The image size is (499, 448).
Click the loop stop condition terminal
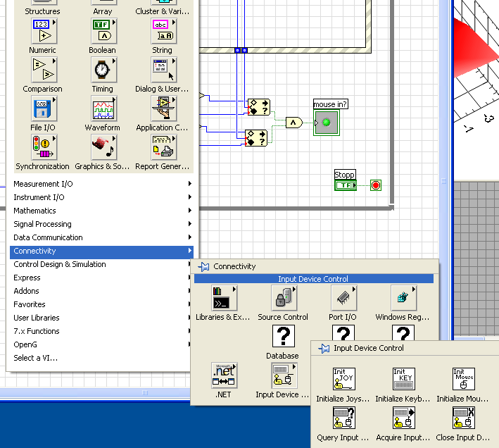point(376,185)
